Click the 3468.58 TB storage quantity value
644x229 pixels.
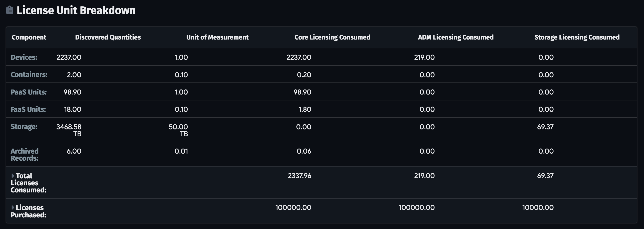(x=69, y=130)
